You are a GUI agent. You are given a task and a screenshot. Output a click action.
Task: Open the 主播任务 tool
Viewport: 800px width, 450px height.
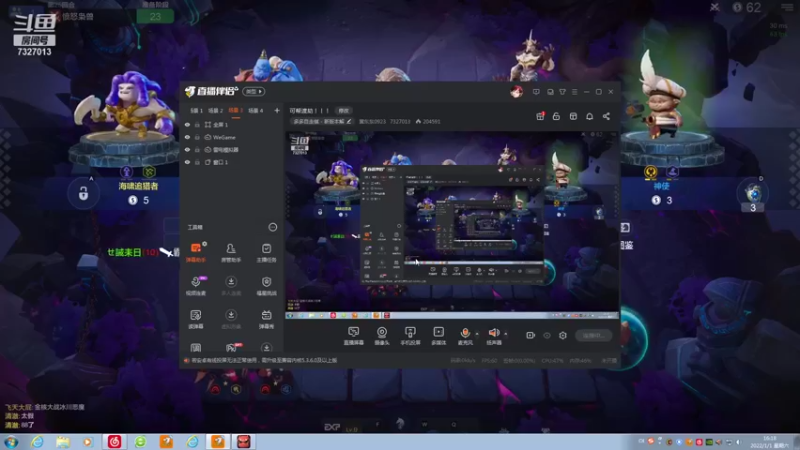tap(266, 252)
